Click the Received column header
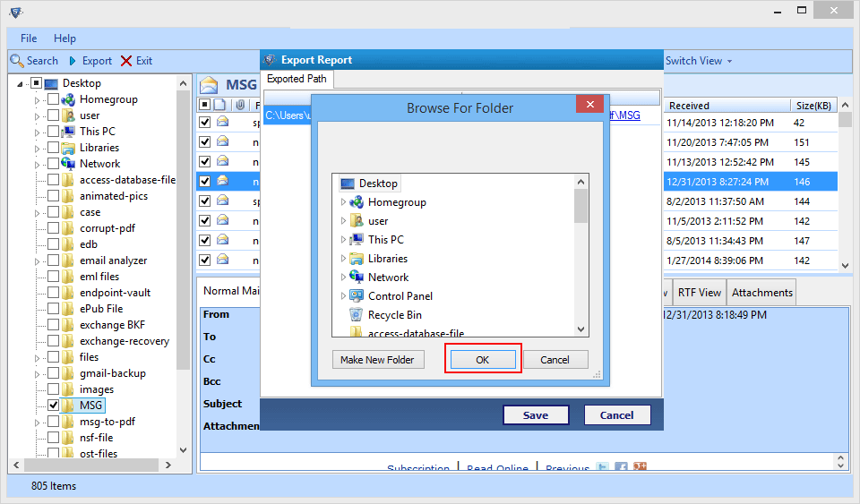 pos(727,106)
